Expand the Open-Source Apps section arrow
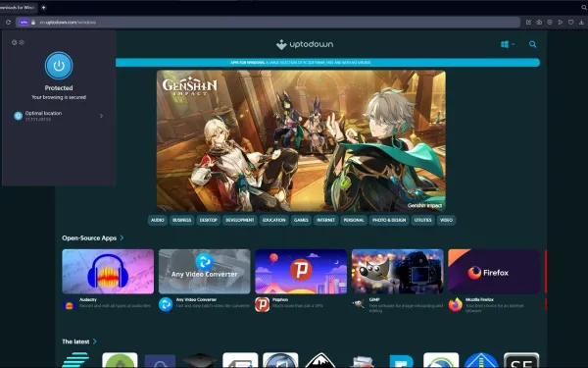588x368 pixels. coord(122,237)
